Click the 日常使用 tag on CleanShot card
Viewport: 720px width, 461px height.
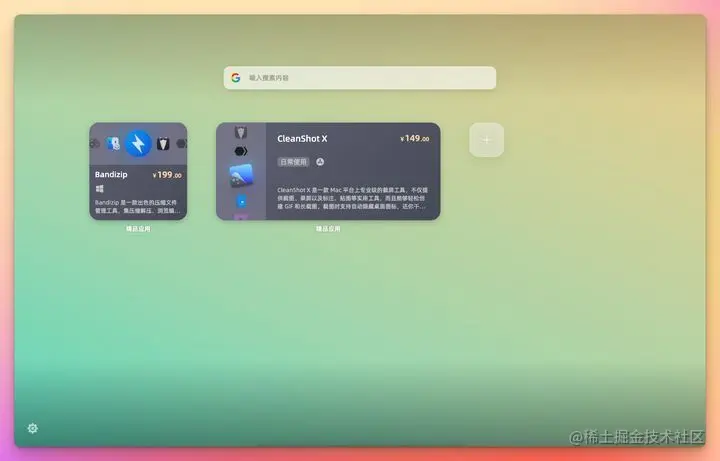[293, 162]
